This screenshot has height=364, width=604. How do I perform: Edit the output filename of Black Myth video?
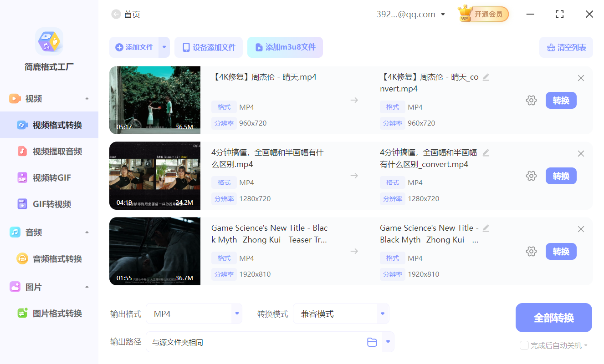click(x=486, y=228)
